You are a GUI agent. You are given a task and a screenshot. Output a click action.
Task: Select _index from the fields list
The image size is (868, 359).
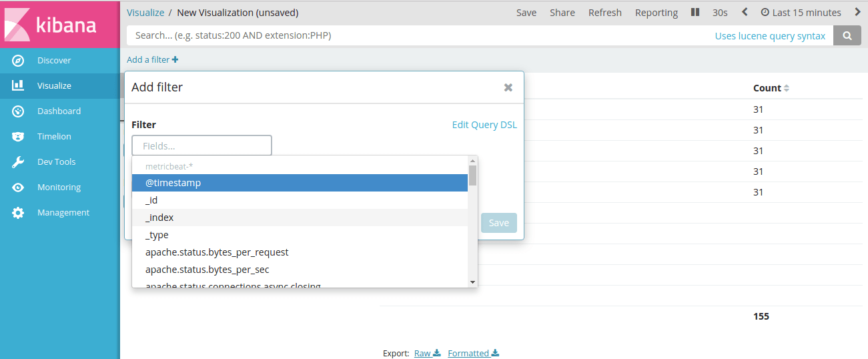(300, 218)
